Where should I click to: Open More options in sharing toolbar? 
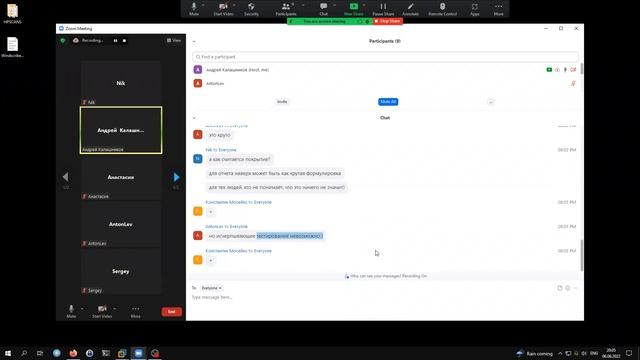click(498, 9)
